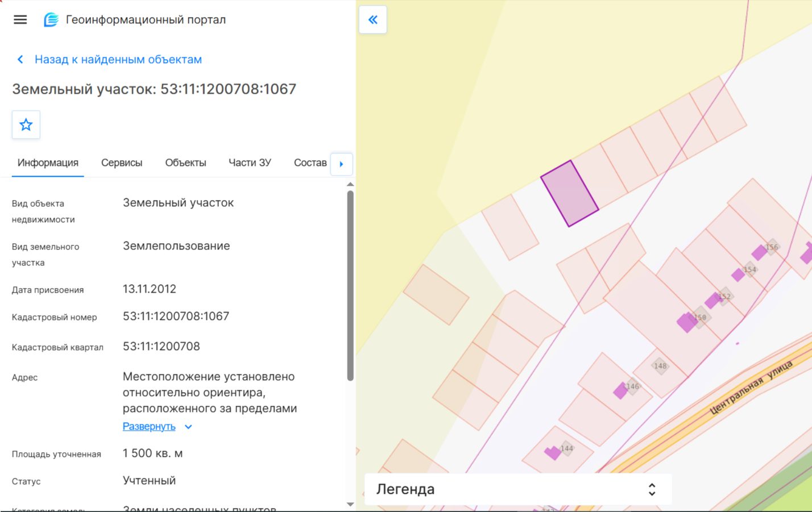Open the Объекты tab

pyautogui.click(x=185, y=163)
